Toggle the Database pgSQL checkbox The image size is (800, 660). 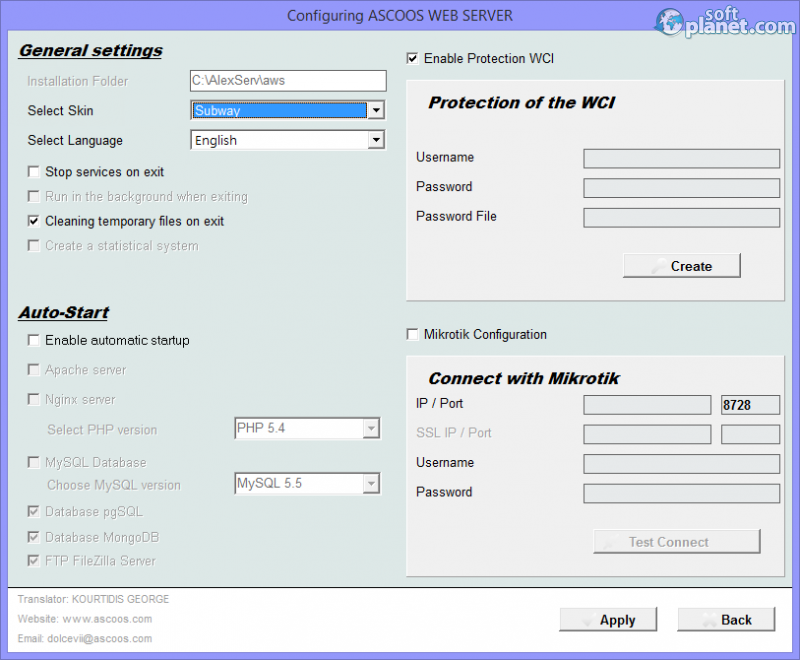(33, 512)
